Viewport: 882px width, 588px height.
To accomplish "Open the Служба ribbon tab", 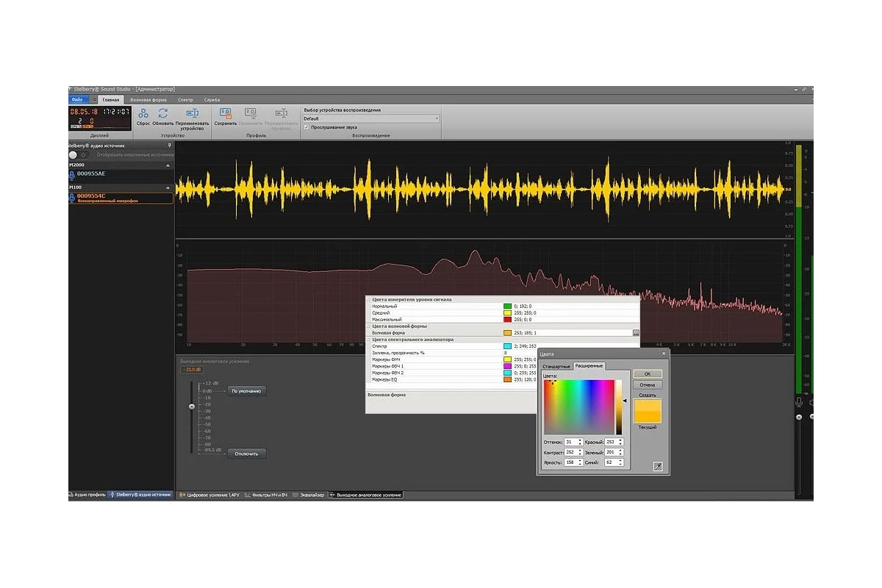I will pyautogui.click(x=212, y=99).
